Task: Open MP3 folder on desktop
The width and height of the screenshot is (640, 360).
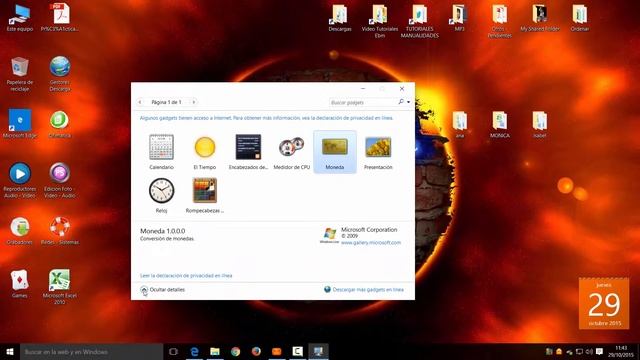Action: click(459, 18)
